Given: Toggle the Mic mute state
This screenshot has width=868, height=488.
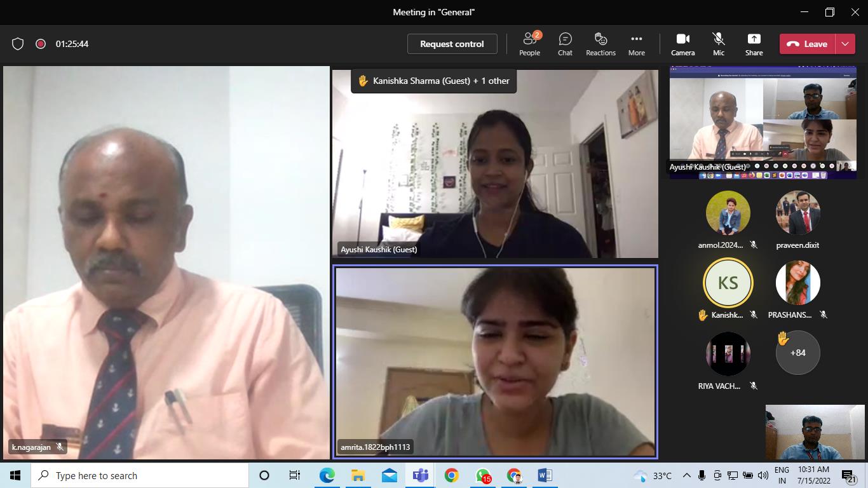Looking at the screenshot, I should tap(718, 44).
